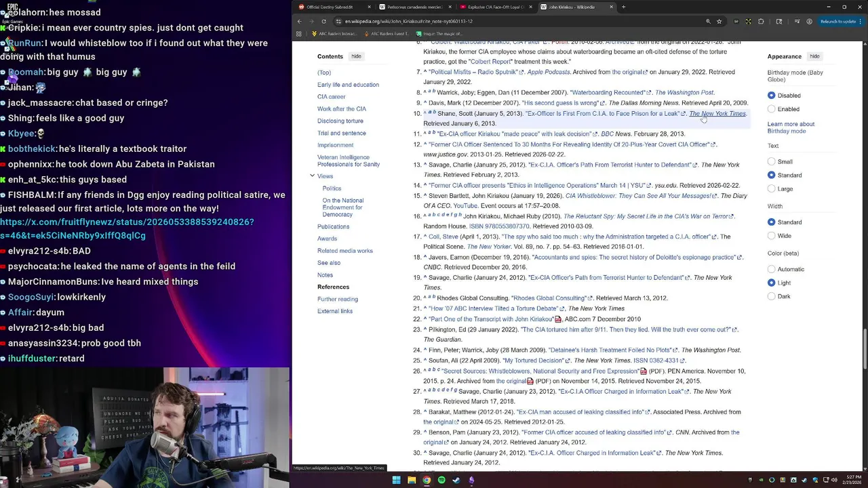Close the John Kiriakou Wikipedia tab
This screenshot has height=488, width=868.
(612, 7)
